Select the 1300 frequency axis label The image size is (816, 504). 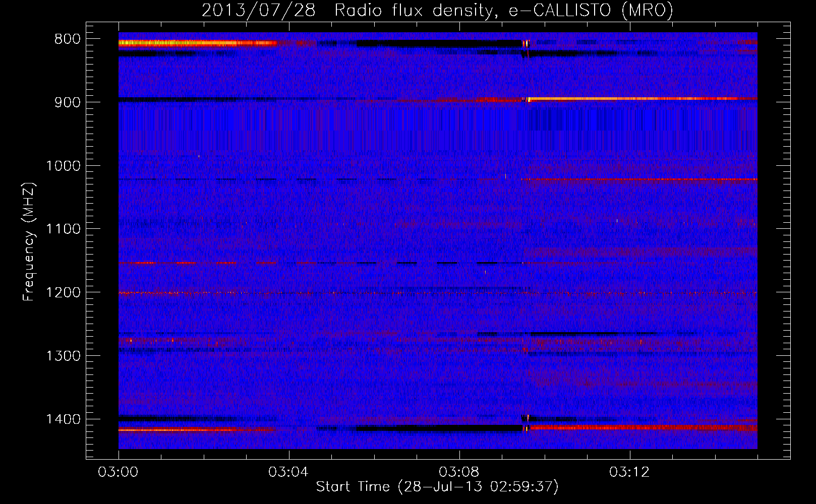64,356
